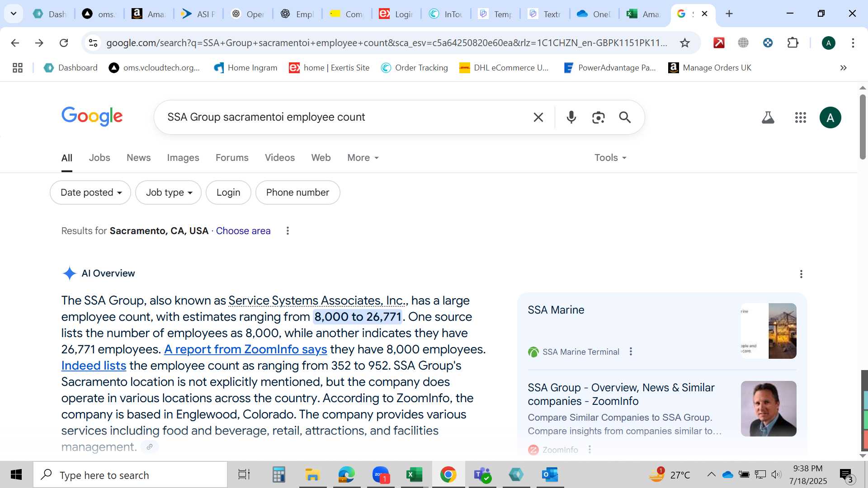Open Windows Start menu
This screenshot has height=488, width=868.
[x=16, y=474]
